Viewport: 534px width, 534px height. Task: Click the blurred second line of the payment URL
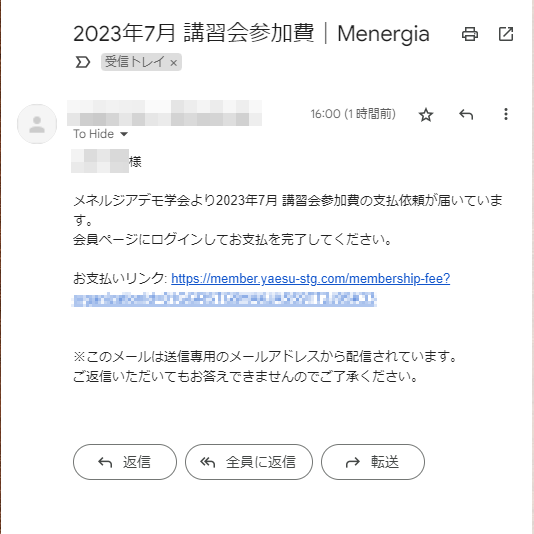(224, 300)
